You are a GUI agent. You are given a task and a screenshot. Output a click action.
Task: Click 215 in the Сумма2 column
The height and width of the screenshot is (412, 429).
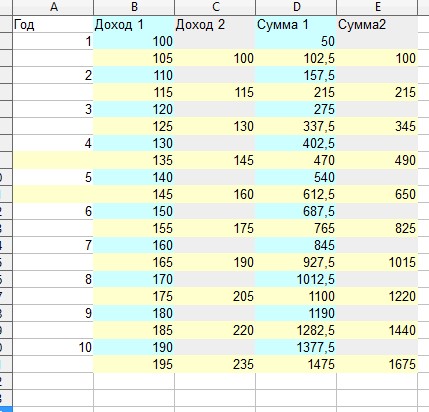pyautogui.click(x=377, y=92)
